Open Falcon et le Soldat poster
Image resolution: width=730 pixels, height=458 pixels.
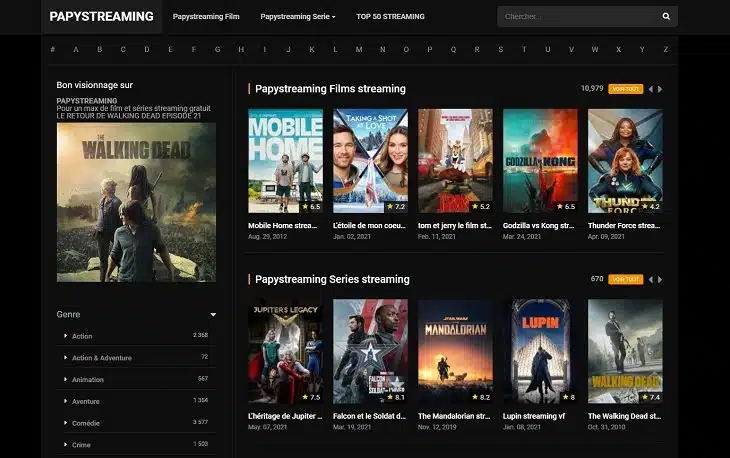click(x=370, y=351)
